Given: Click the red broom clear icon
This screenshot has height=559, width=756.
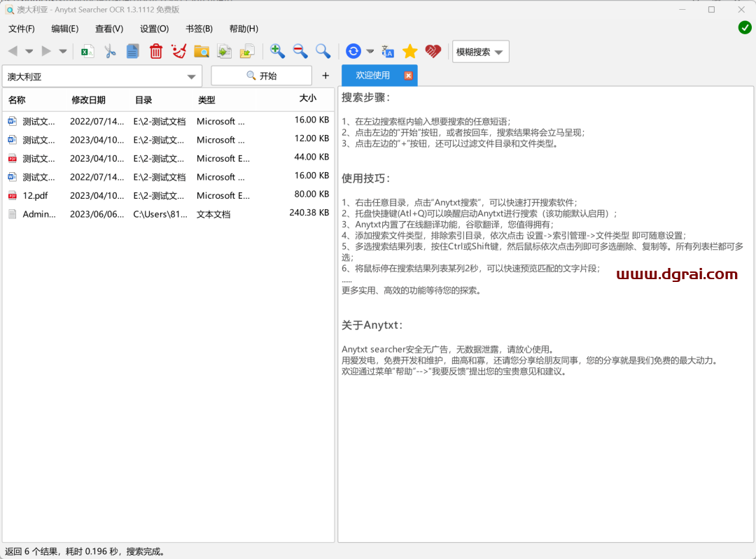Looking at the screenshot, I should pos(179,51).
